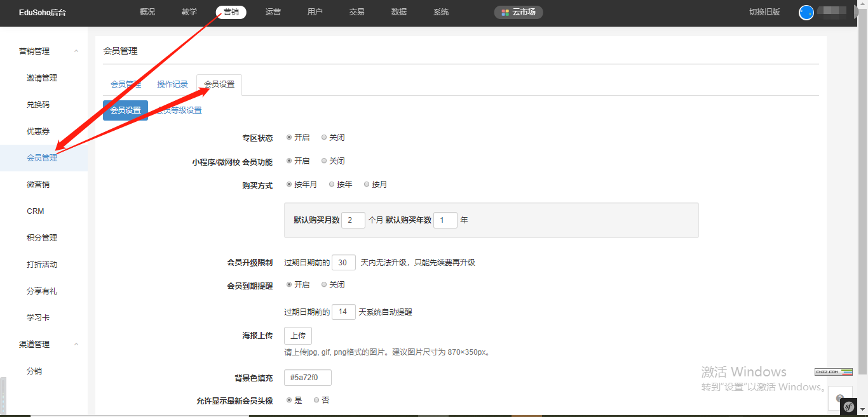This screenshot has height=417, width=868.
Task: Select 按年 purchase method
Action: [x=332, y=185]
